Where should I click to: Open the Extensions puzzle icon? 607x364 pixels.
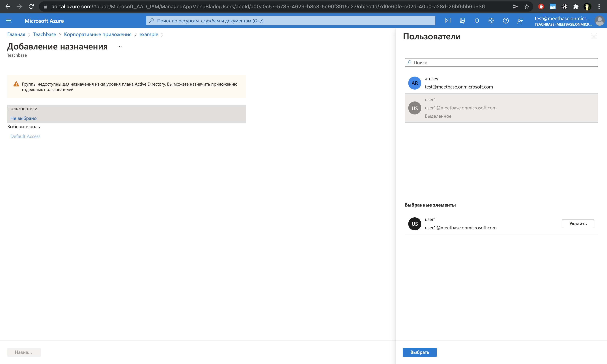[576, 6]
